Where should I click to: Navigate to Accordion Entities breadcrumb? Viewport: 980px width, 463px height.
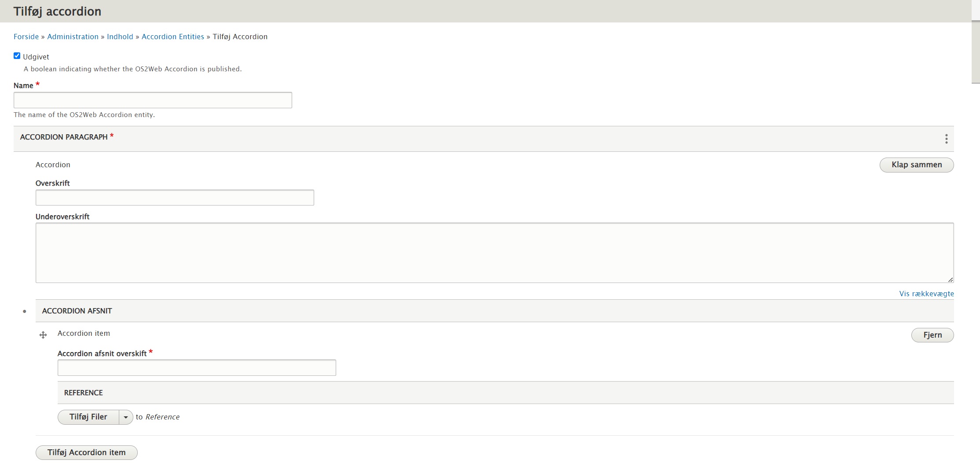173,37
